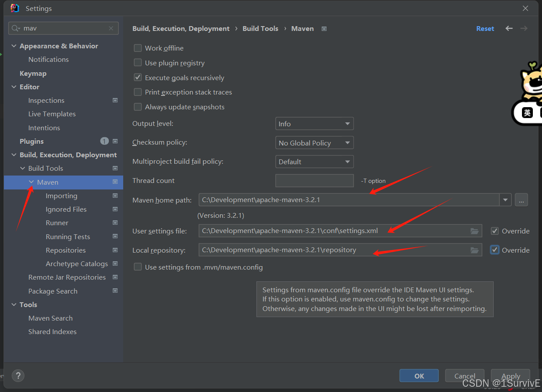Uncheck Execute goals recursively
Image resolution: width=542 pixels, height=392 pixels.
click(x=138, y=78)
